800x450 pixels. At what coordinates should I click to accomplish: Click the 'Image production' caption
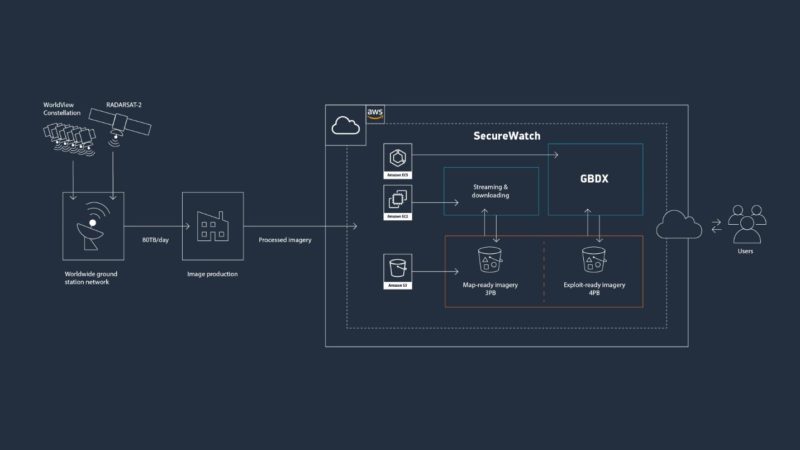click(x=212, y=274)
